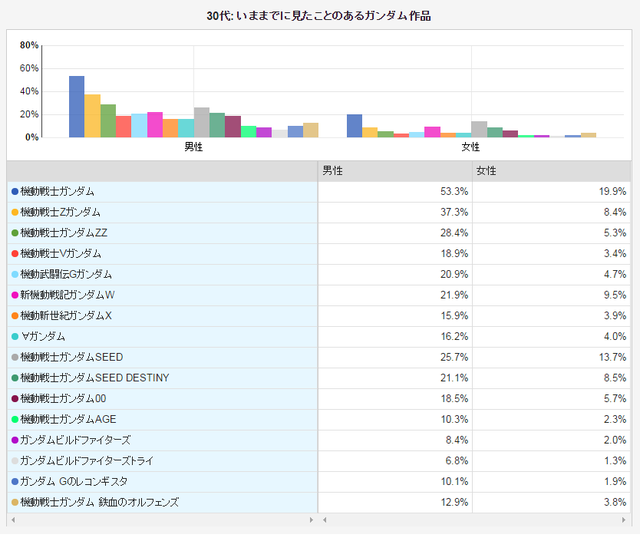The image size is (640, 541).
Task: Click the right scroll arrow under the label column
Action: coord(312,520)
